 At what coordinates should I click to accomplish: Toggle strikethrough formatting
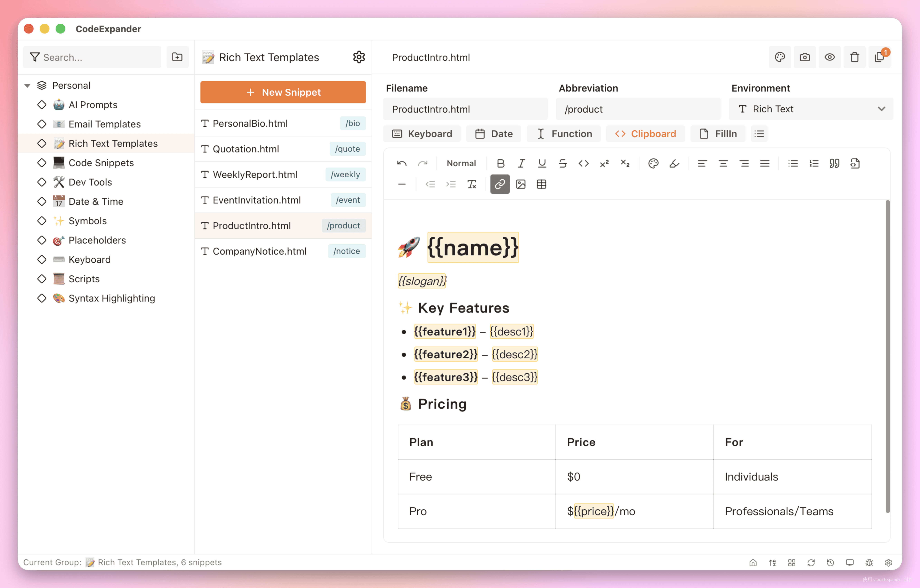(x=563, y=163)
